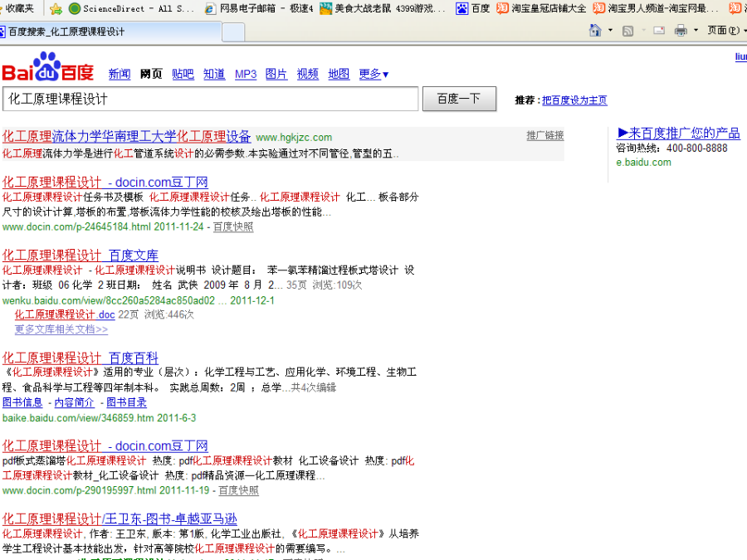Switch to 视频 search category
747x560 pixels.
coord(308,75)
